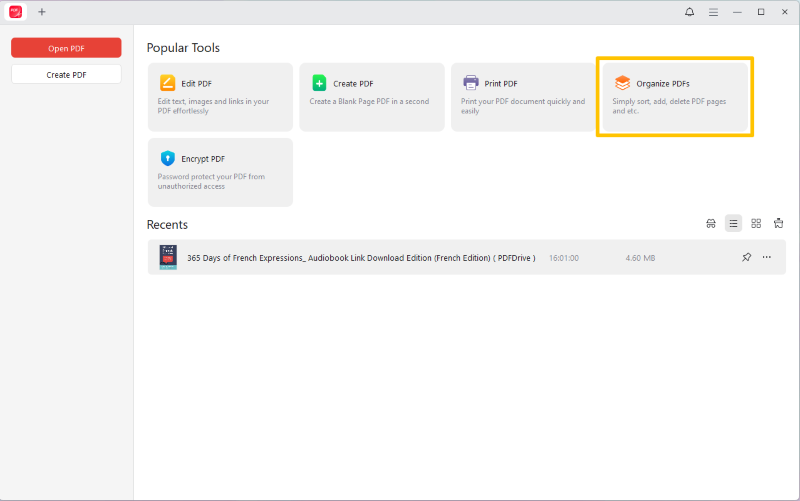Launch the Print PDF tool
This screenshot has height=501, width=800.
(522, 97)
